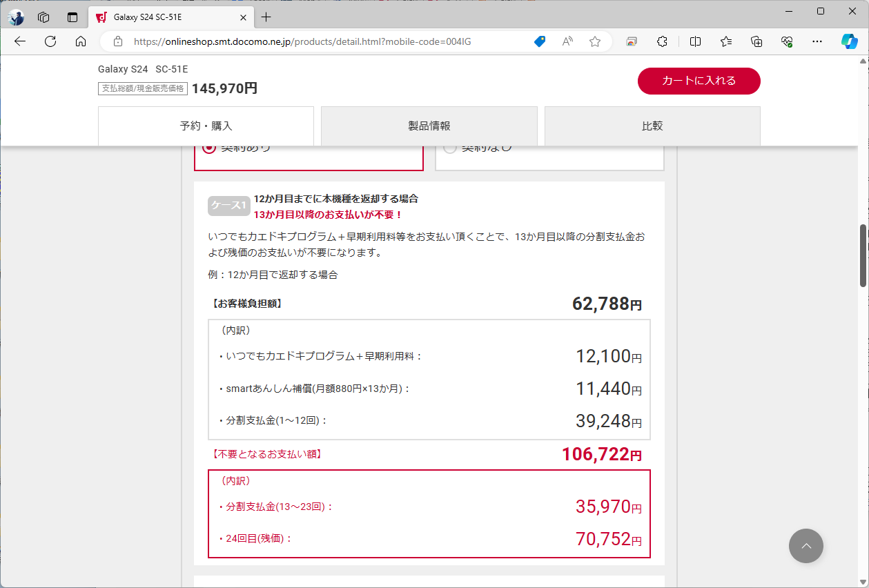Viewport: 869px width, 588px height.
Task: Click 例：12か月目で返却する場合 text
Action: tap(273, 275)
